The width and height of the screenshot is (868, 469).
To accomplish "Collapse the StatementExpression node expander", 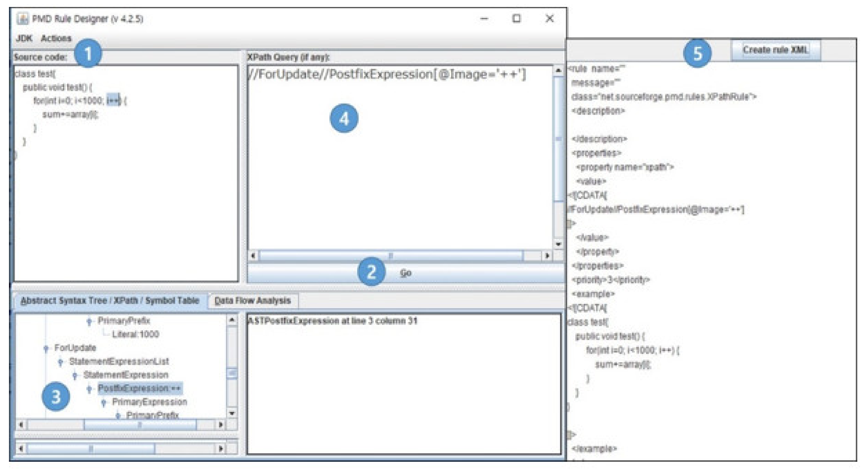I will pos(75,375).
